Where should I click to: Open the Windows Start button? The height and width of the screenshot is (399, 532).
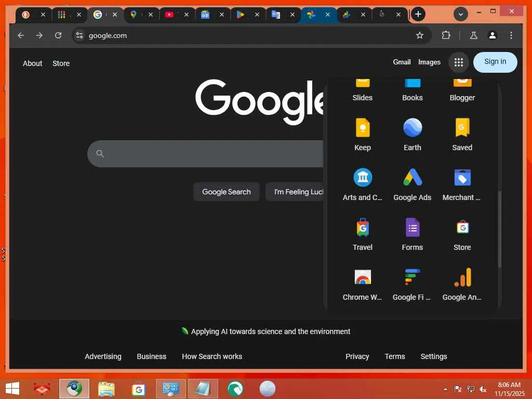click(12, 389)
